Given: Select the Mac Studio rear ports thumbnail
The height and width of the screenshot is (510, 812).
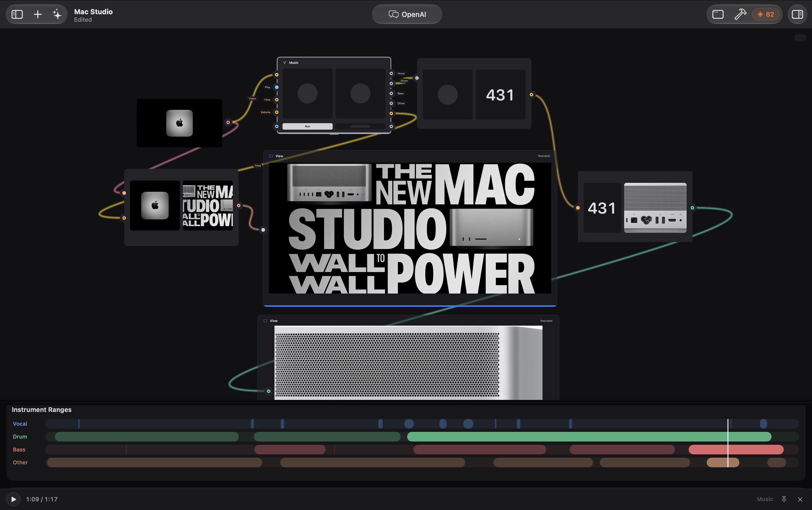Looking at the screenshot, I should coord(655,208).
